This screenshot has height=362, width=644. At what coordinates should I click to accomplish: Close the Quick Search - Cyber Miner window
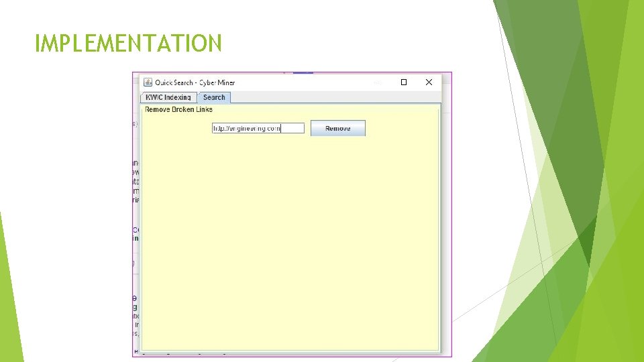[429, 82]
